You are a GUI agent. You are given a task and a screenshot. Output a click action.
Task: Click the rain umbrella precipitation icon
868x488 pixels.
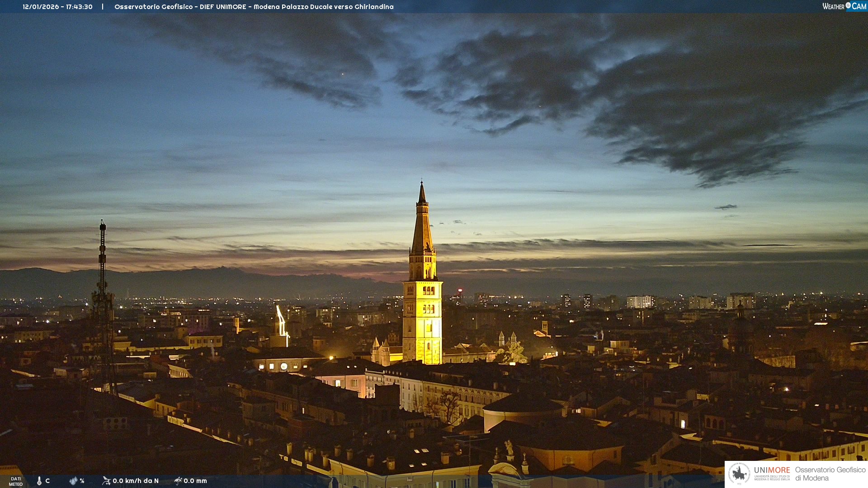point(178,481)
